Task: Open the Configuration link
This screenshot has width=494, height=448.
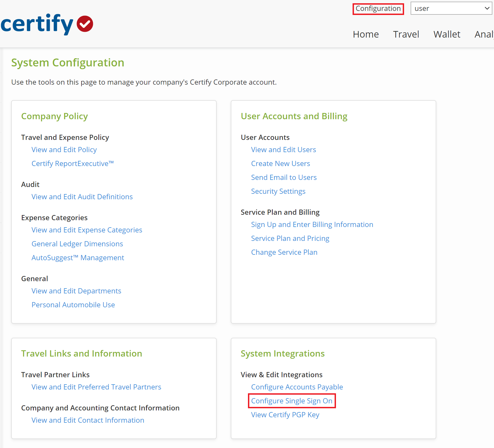Action: coord(378,9)
